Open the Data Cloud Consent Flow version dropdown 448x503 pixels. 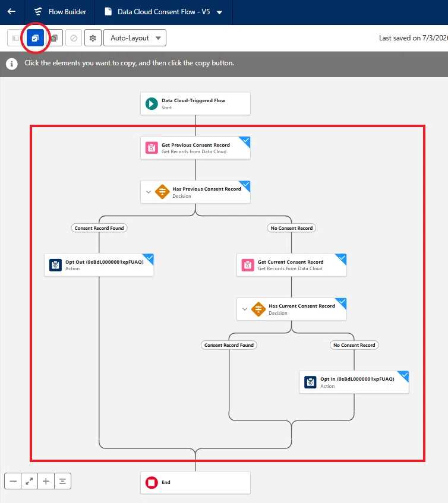click(219, 12)
